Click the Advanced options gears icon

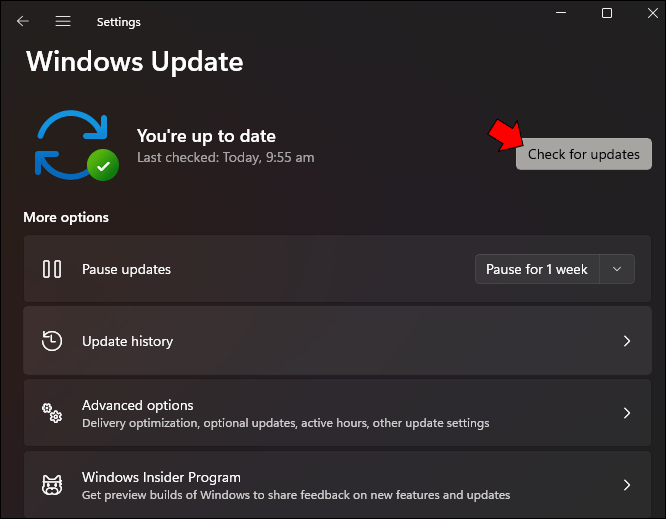52,413
